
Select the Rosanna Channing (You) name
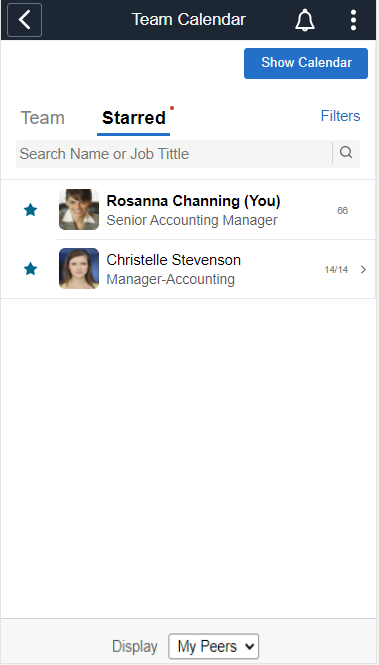[193, 201]
